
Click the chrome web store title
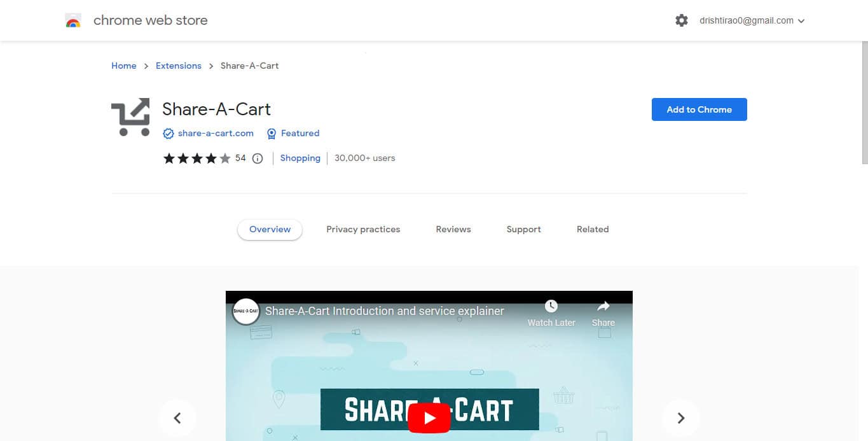(x=151, y=20)
